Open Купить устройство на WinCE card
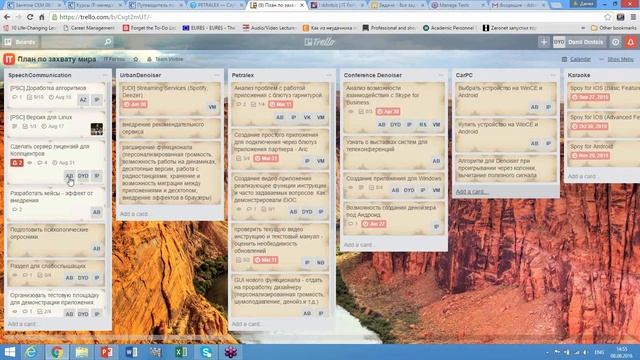The image size is (640, 360). pos(506,135)
